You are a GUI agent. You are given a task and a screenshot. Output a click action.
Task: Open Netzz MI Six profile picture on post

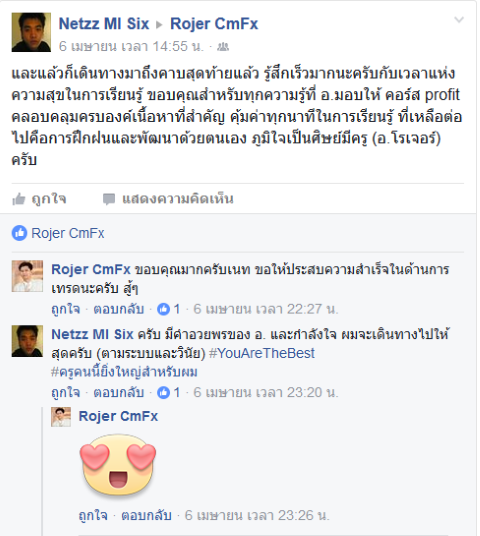(x=31, y=32)
